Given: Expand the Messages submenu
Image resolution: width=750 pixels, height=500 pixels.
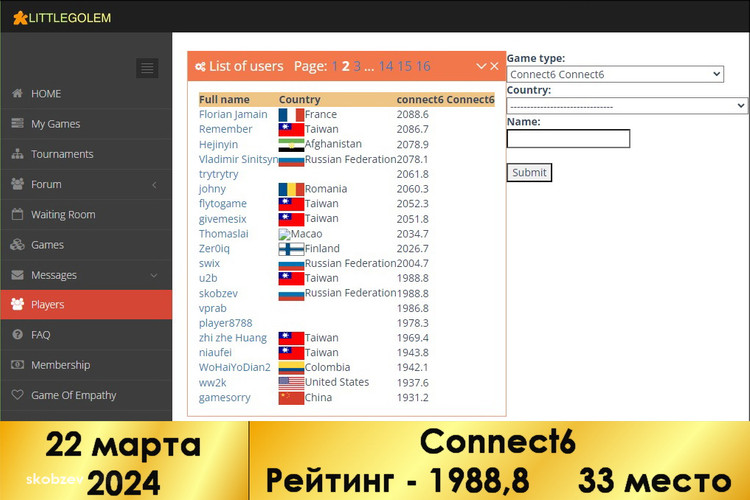Looking at the screenshot, I should point(153,275).
